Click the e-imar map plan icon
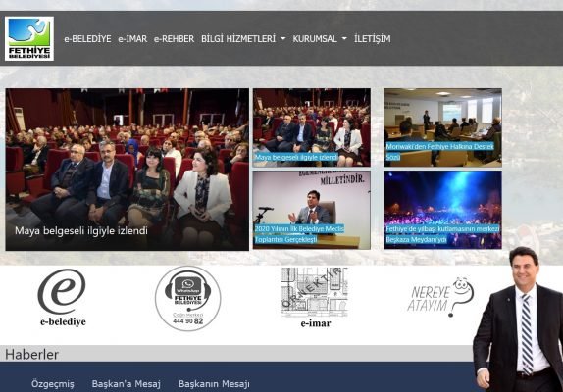Screen dimensions: 563x392 click(314, 292)
